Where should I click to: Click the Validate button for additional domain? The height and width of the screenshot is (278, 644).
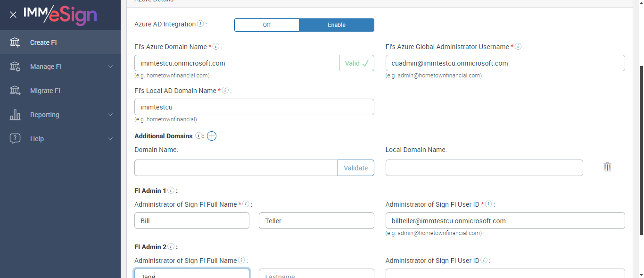coord(356,168)
